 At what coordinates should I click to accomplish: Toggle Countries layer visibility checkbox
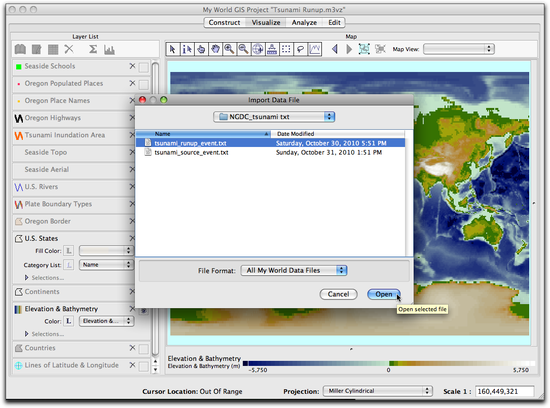pos(143,349)
